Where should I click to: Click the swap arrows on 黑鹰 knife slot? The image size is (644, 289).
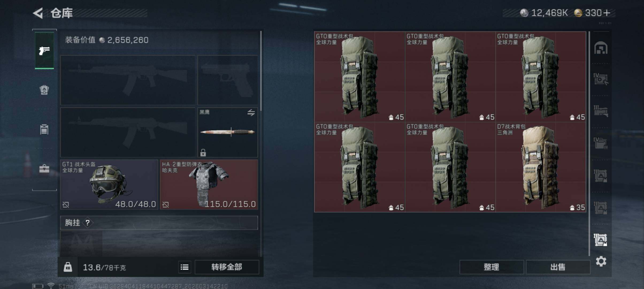pos(251,113)
